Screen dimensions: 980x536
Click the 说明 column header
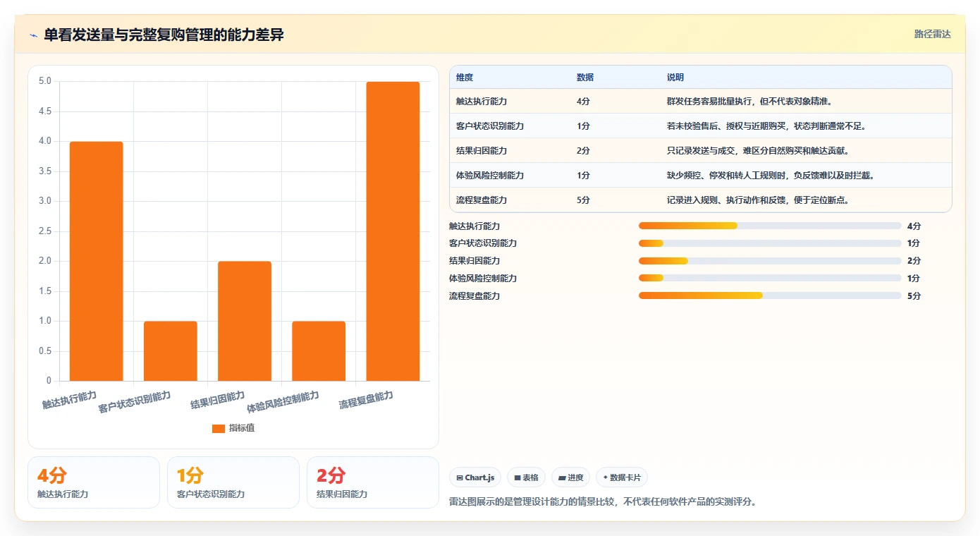click(675, 78)
